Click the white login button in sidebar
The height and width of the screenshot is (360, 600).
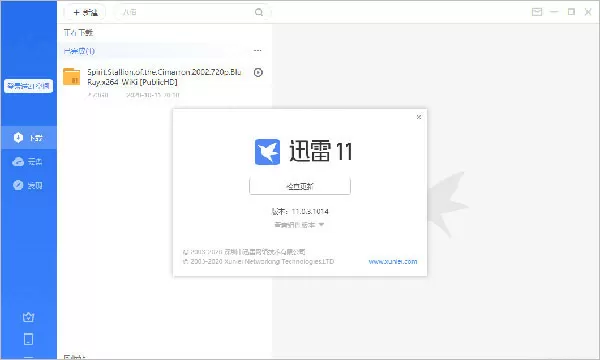pyautogui.click(x=29, y=86)
